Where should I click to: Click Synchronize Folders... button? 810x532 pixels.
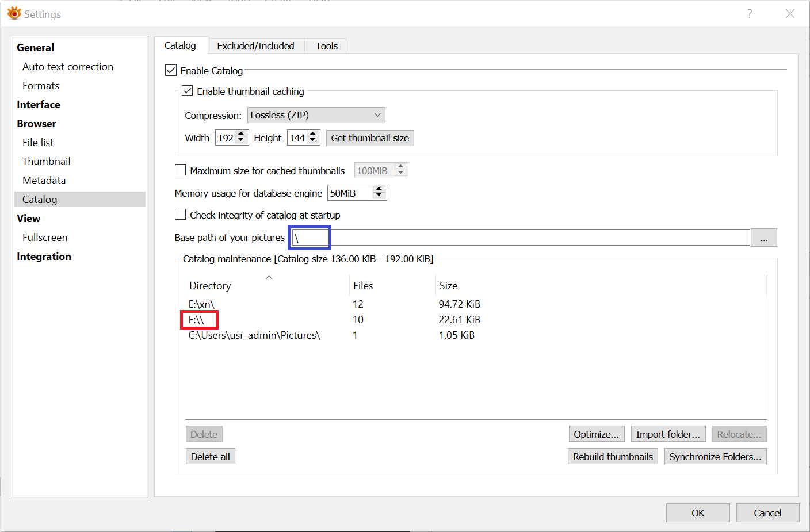point(715,457)
